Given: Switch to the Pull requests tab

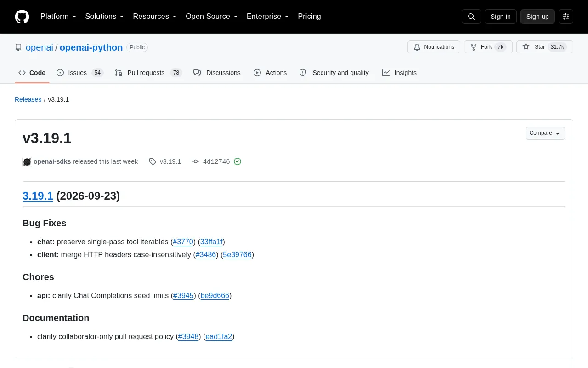Looking at the screenshot, I should pos(148,73).
